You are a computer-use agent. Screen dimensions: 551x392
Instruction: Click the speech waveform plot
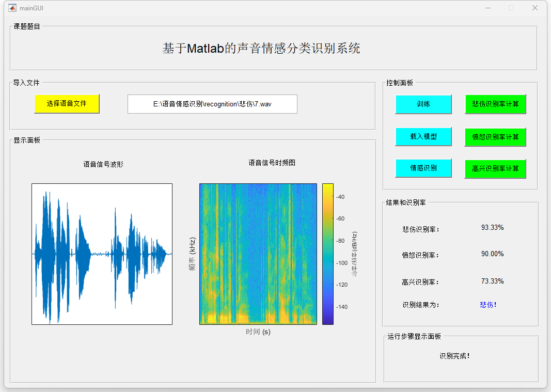tap(102, 254)
